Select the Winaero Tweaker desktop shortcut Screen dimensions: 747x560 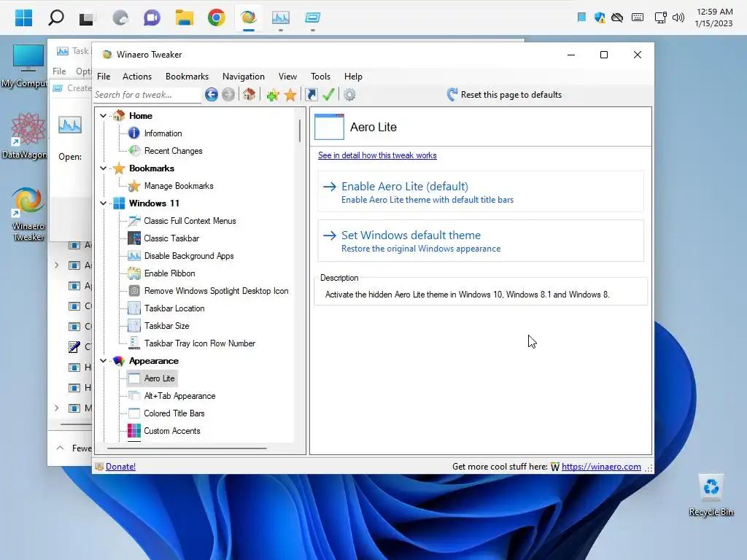[x=28, y=215]
